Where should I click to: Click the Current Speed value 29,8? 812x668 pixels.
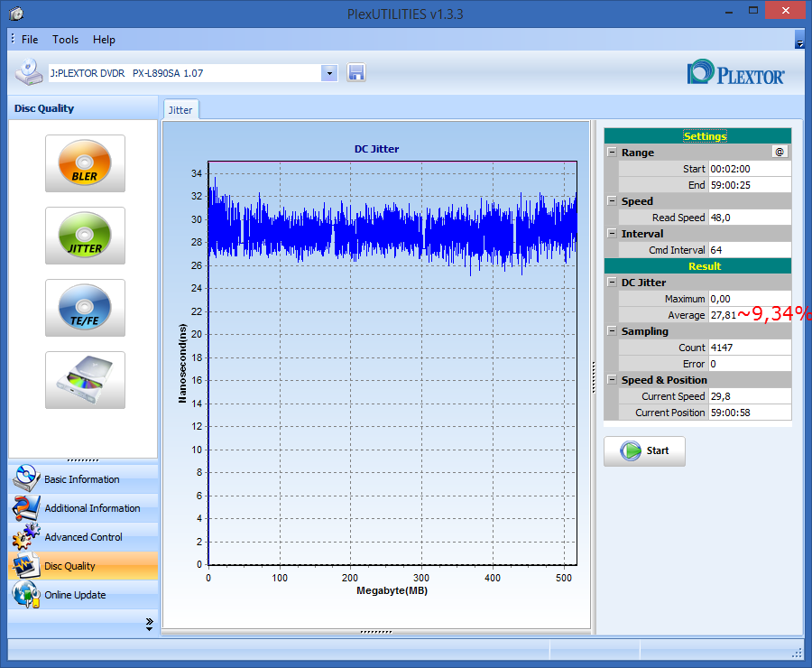(x=750, y=396)
